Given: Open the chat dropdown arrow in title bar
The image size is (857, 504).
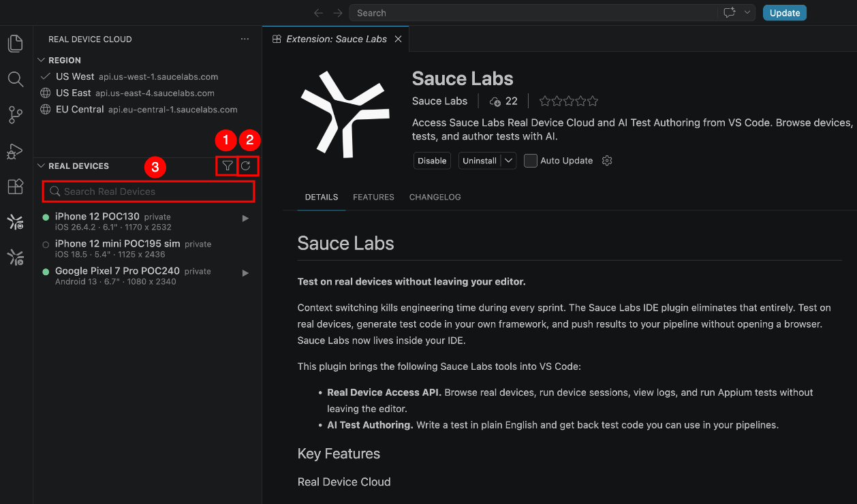Looking at the screenshot, I should [748, 13].
